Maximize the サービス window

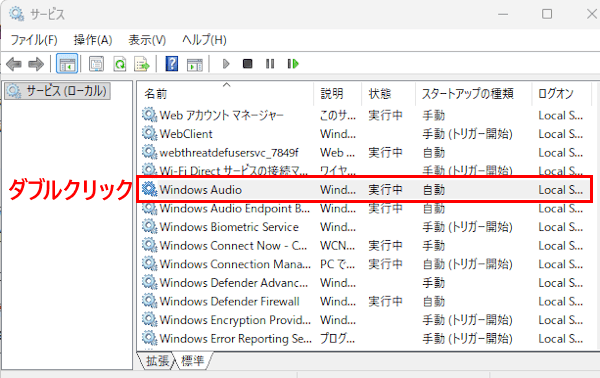click(x=547, y=14)
